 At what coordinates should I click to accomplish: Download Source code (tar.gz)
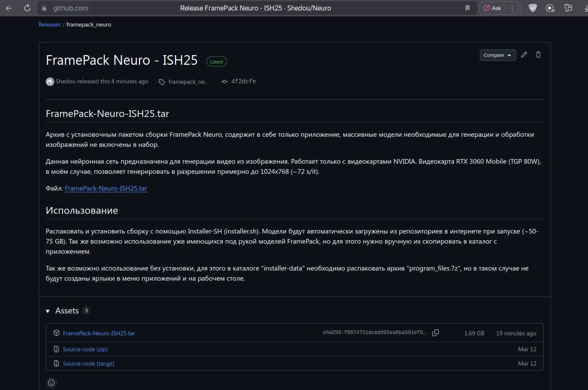[x=88, y=363]
